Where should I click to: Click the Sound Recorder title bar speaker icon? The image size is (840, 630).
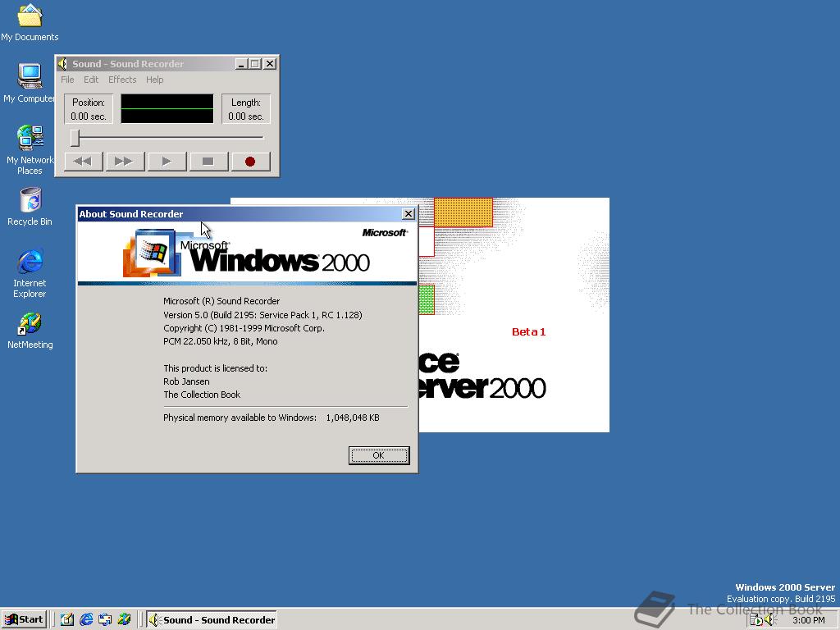(x=63, y=64)
